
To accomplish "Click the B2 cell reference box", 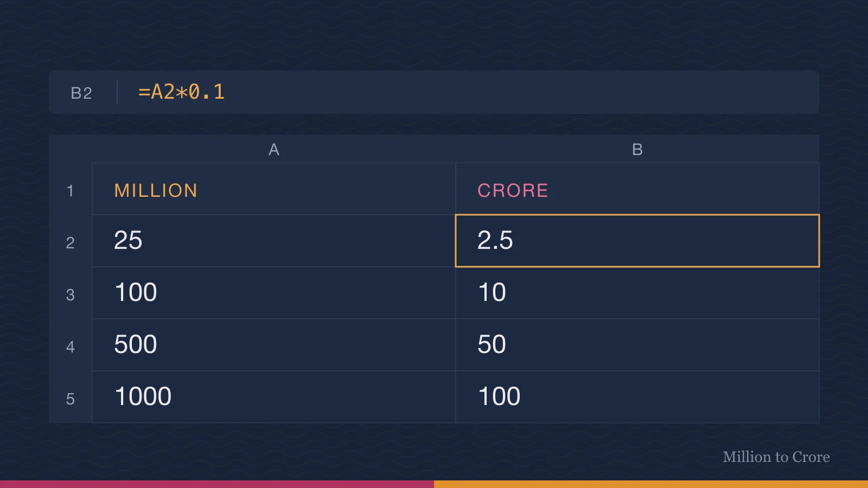I will pyautogui.click(x=81, y=93).
